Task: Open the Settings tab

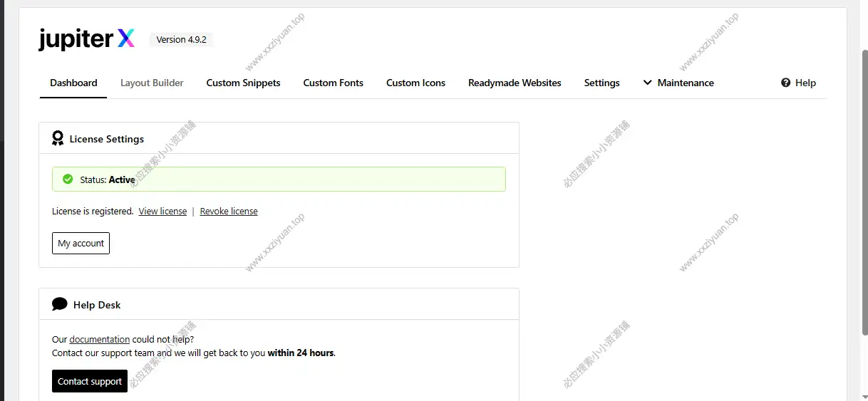Action: coord(601,83)
